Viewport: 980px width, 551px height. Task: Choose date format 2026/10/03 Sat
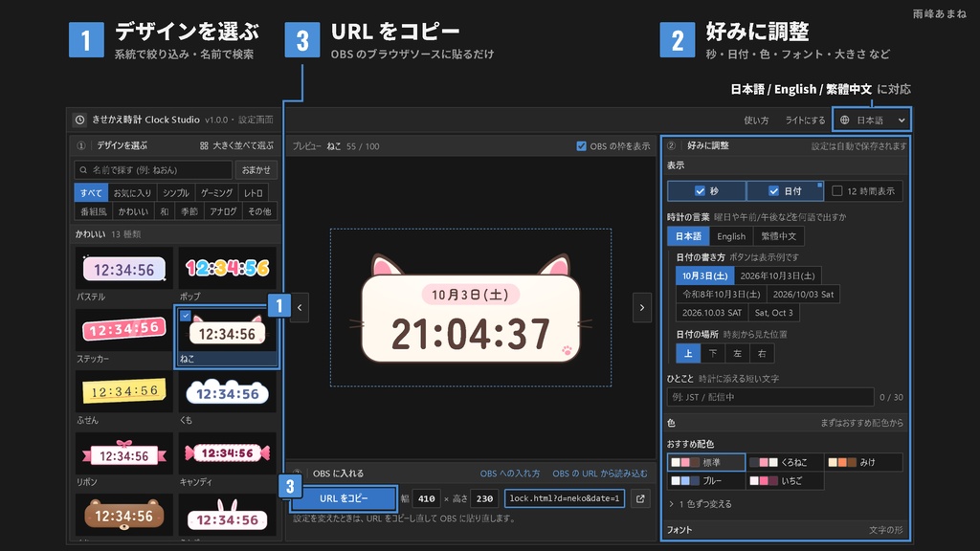pyautogui.click(x=803, y=294)
